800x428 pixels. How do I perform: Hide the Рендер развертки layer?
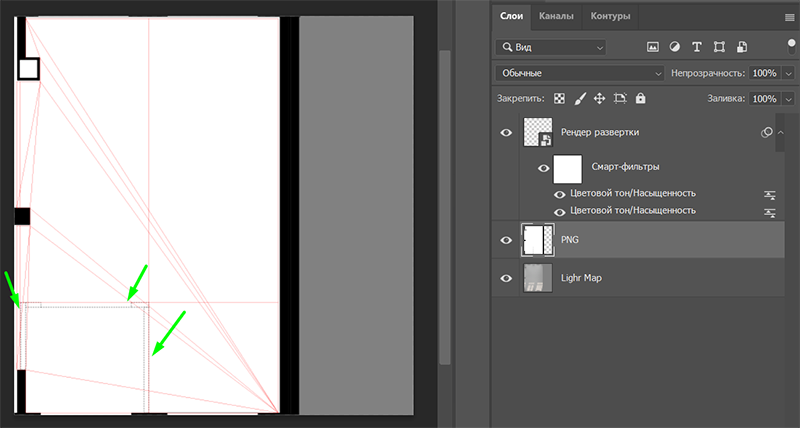pos(506,133)
